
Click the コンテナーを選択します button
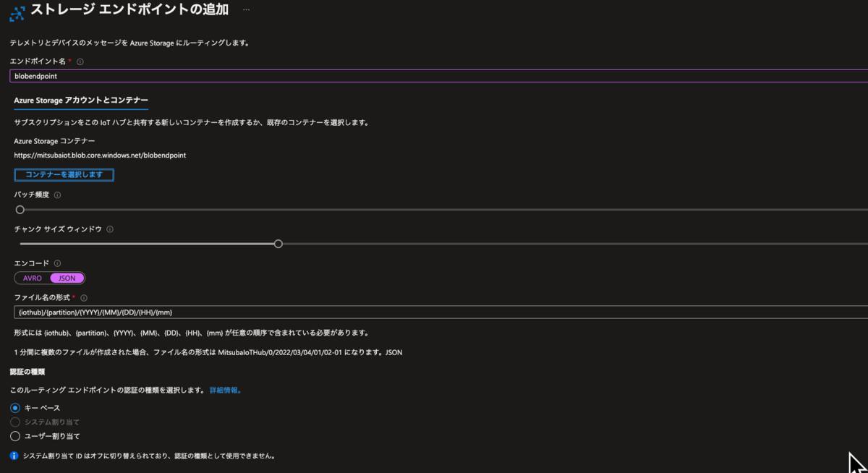point(64,175)
